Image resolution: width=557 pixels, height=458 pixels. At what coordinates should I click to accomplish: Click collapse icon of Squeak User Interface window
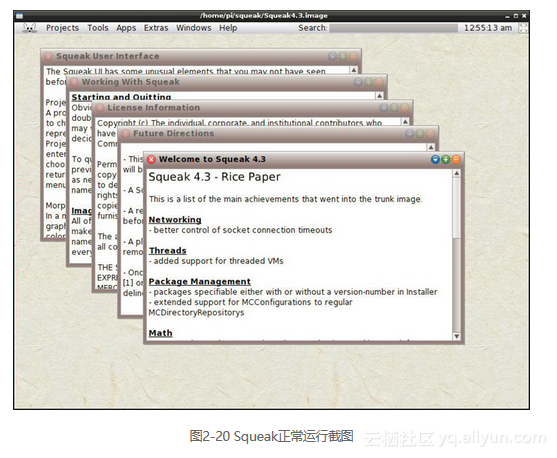(x=353, y=56)
